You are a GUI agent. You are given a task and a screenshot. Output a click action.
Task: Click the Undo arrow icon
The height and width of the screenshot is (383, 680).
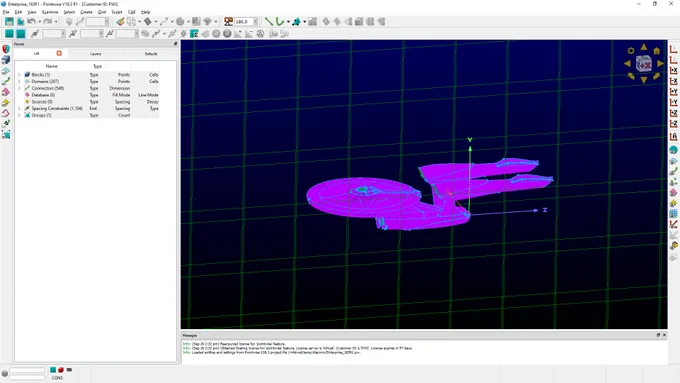(31, 21)
